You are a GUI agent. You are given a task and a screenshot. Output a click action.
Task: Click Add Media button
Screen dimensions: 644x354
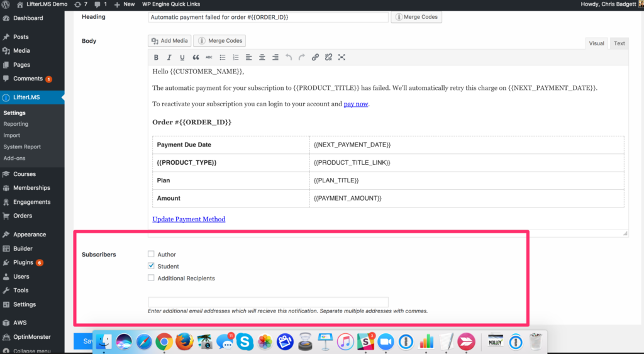point(170,41)
